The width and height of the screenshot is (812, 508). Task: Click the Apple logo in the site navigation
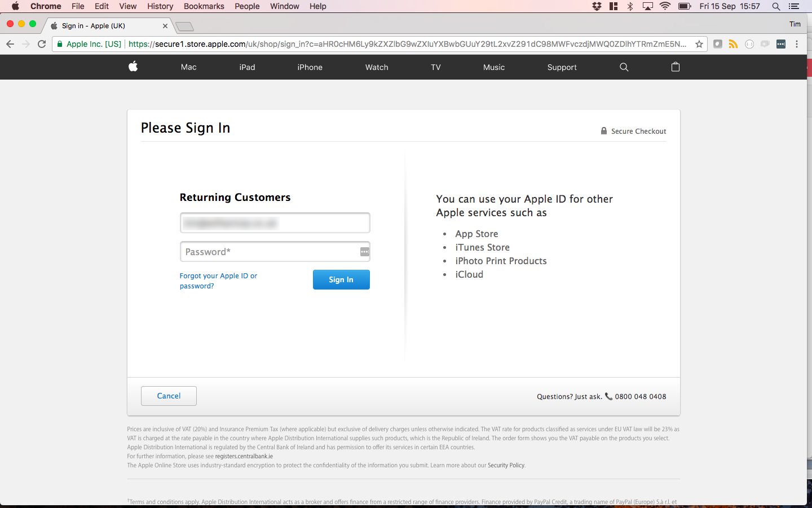pyautogui.click(x=133, y=67)
